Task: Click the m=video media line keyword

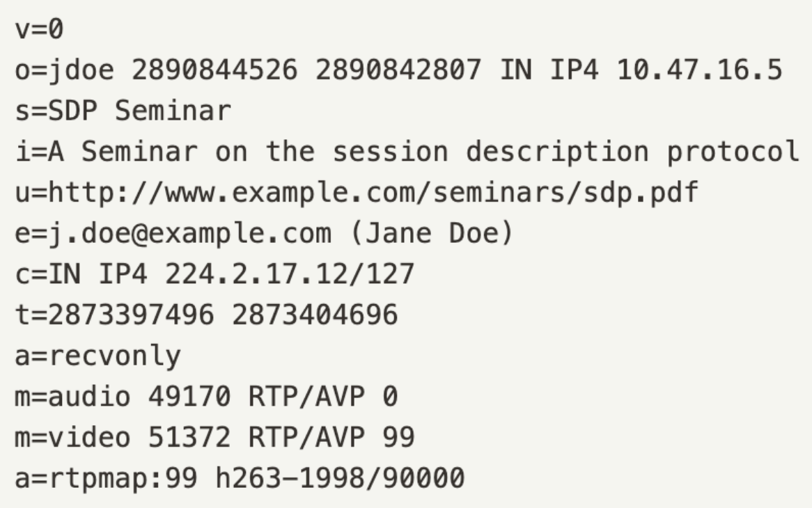Action: 72,438
